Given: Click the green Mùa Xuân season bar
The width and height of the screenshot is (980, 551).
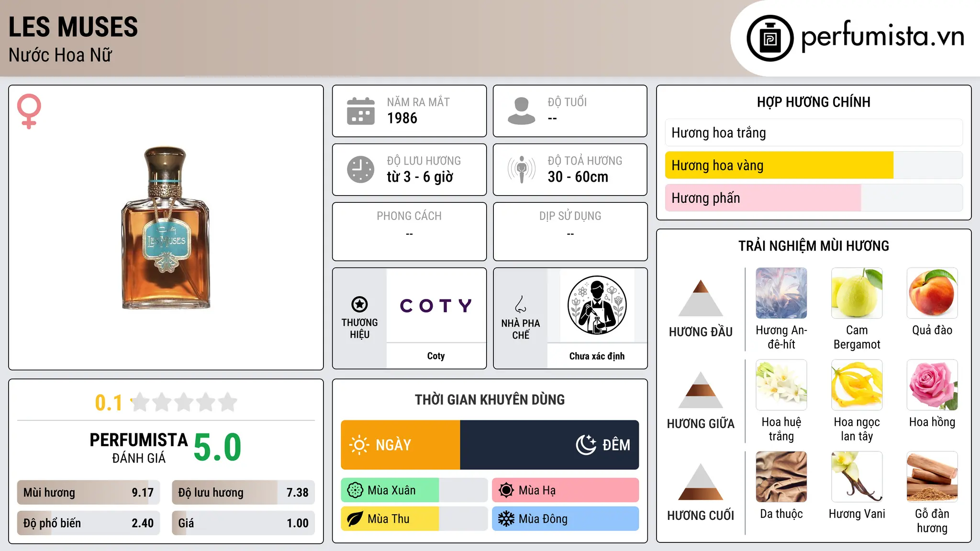Looking at the screenshot, I should (414, 490).
